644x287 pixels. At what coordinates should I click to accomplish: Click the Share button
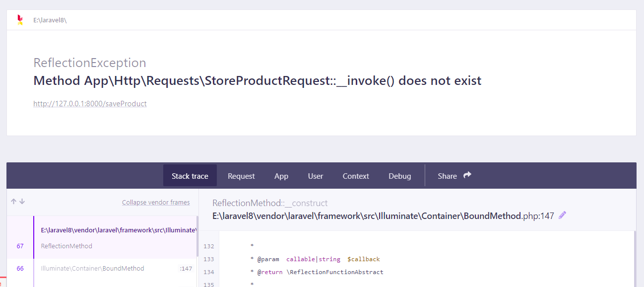click(448, 175)
